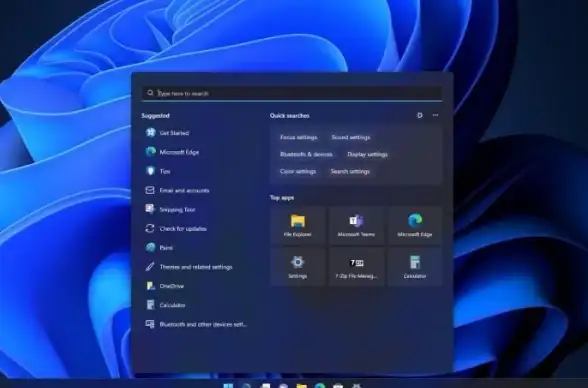Launch File Explorer from Top apps

(x=298, y=225)
